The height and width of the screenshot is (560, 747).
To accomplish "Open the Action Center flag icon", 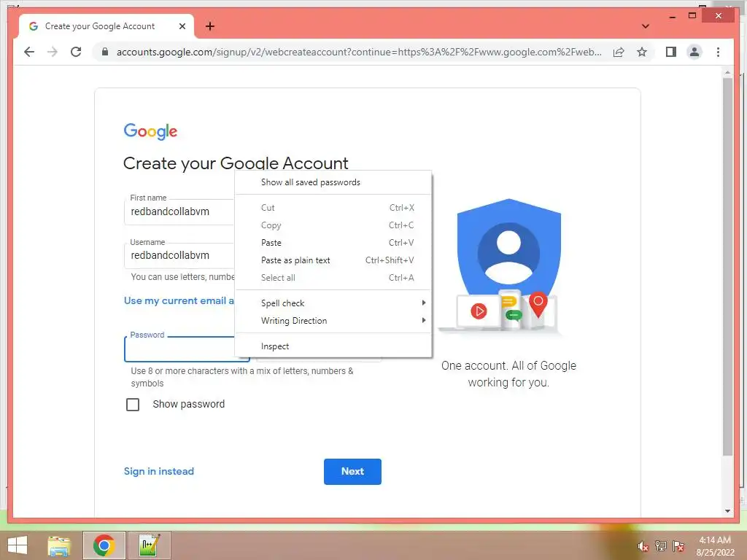I will click(678, 546).
